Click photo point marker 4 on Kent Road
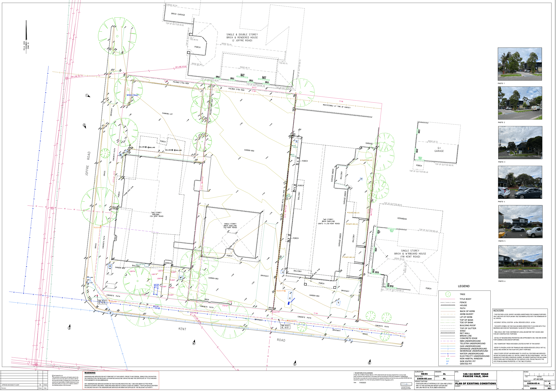Screen dimensions: 558x392 (x=194, y=342)
